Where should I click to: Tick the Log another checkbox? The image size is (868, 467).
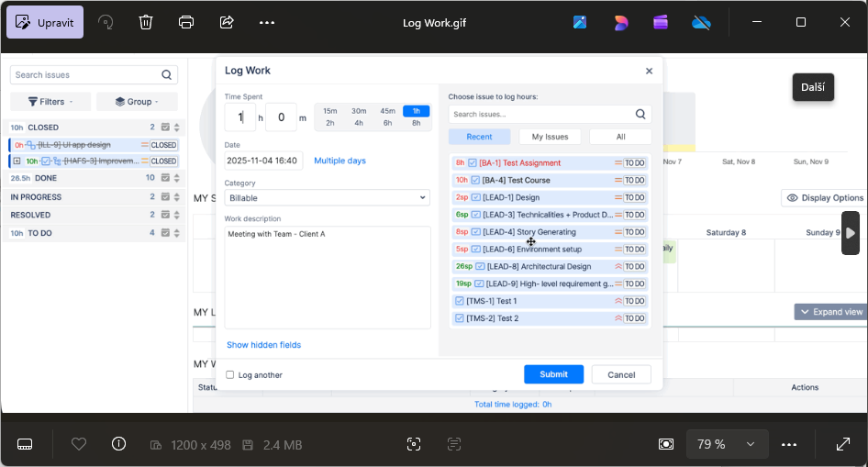pos(230,374)
